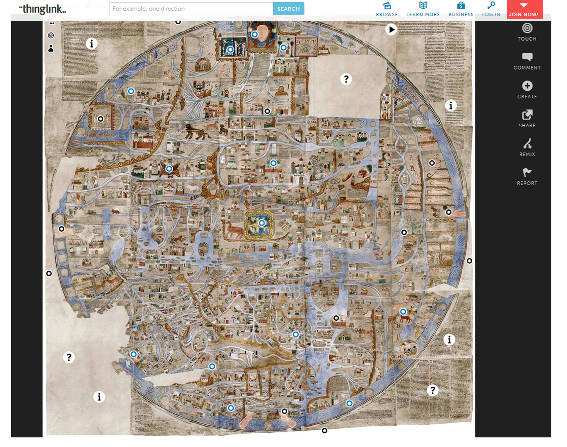The image size is (567, 447).
Task: Open the question mark tag on blank patch
Action: (x=346, y=79)
